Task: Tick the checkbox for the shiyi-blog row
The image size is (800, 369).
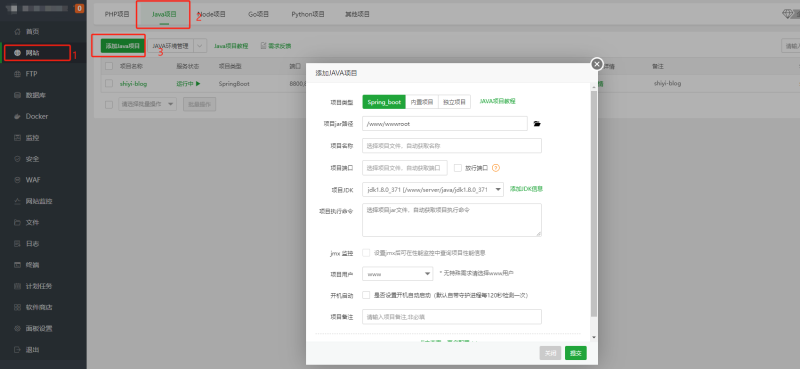Action: pos(109,84)
